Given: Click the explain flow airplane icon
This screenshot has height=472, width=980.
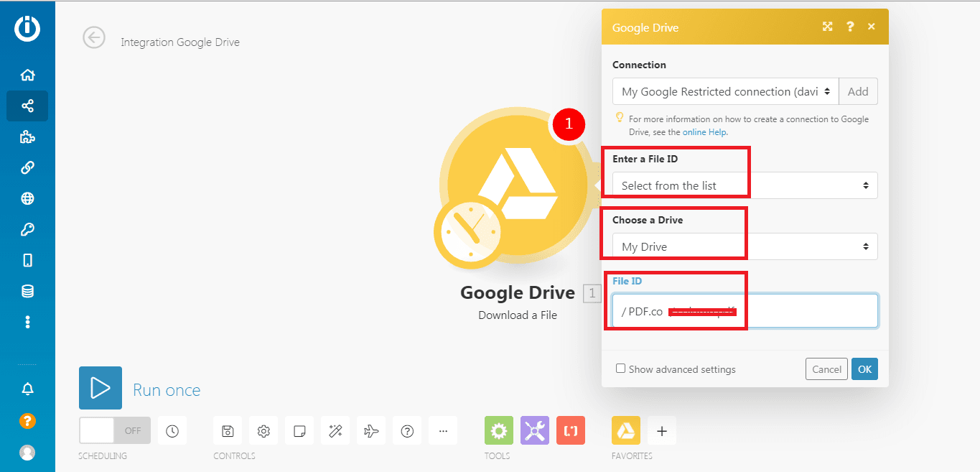Looking at the screenshot, I should (371, 431).
